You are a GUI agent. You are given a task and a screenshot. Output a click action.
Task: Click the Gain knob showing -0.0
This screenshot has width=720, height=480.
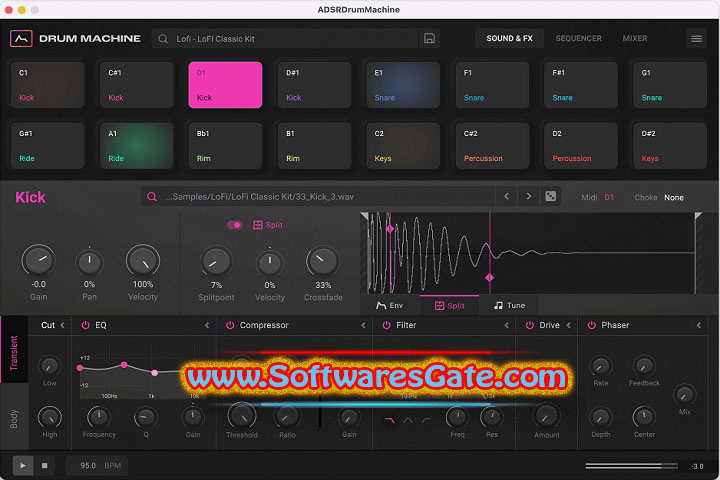tap(38, 261)
